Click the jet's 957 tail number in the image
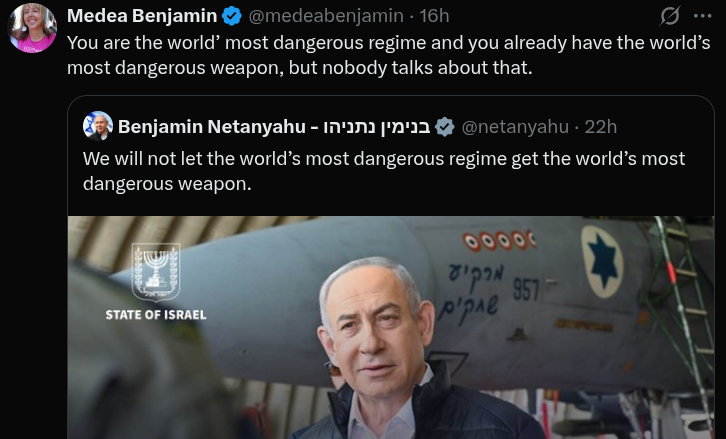Screen dimensions: 726x439 526,290
